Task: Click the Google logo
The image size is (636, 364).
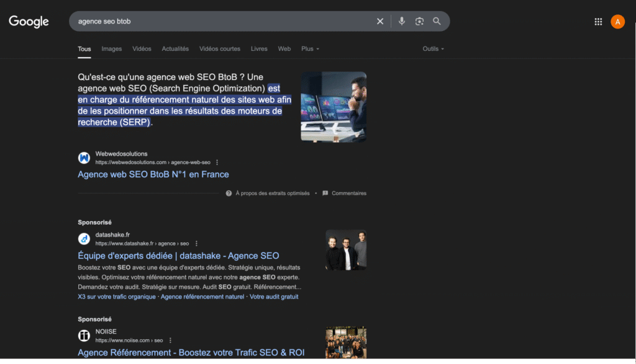Action: (29, 22)
